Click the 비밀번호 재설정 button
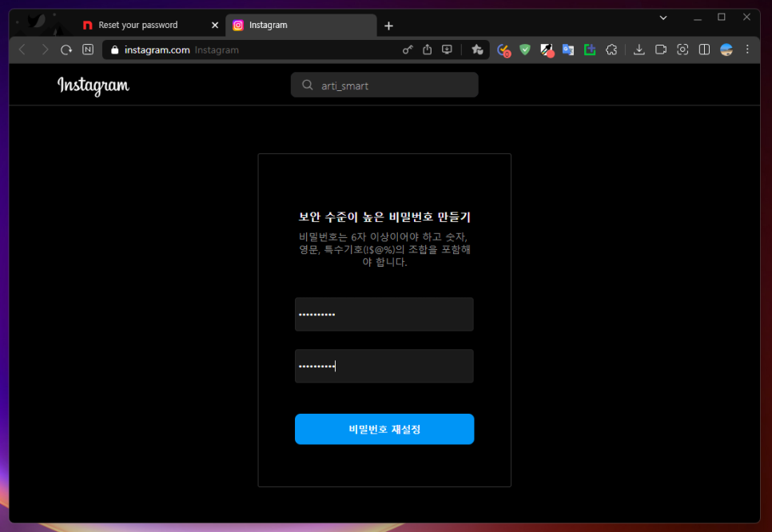 (x=384, y=429)
